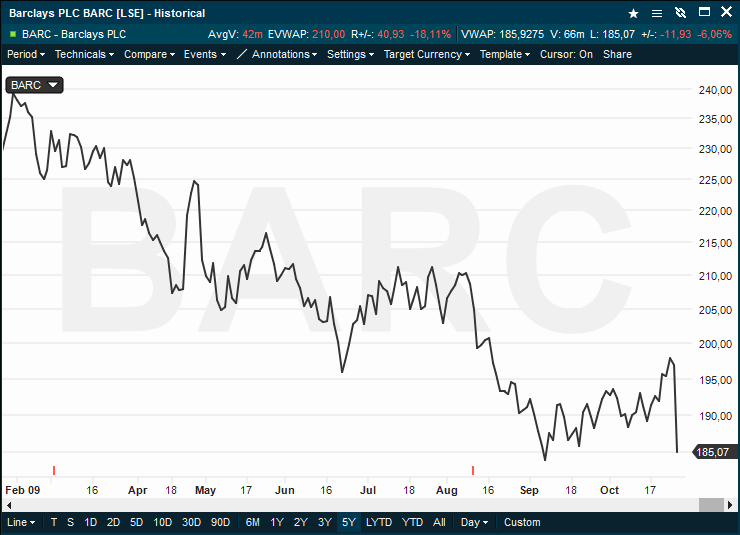
Task: Select the 2Y range
Action: click(301, 522)
